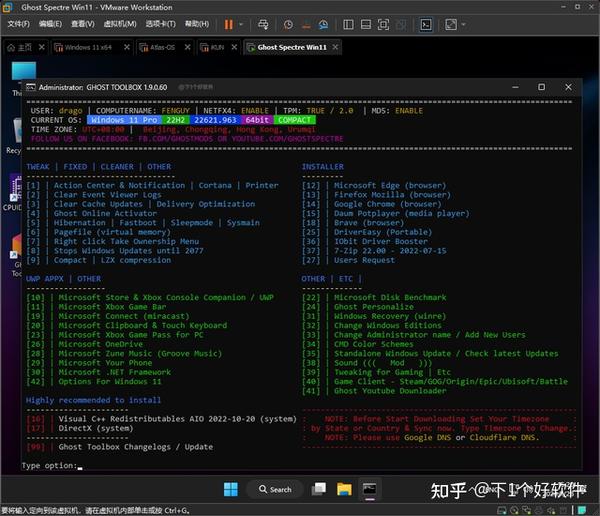Maximize the Ghost Toolbox console window
This screenshot has width=600, height=516.
click(541, 87)
